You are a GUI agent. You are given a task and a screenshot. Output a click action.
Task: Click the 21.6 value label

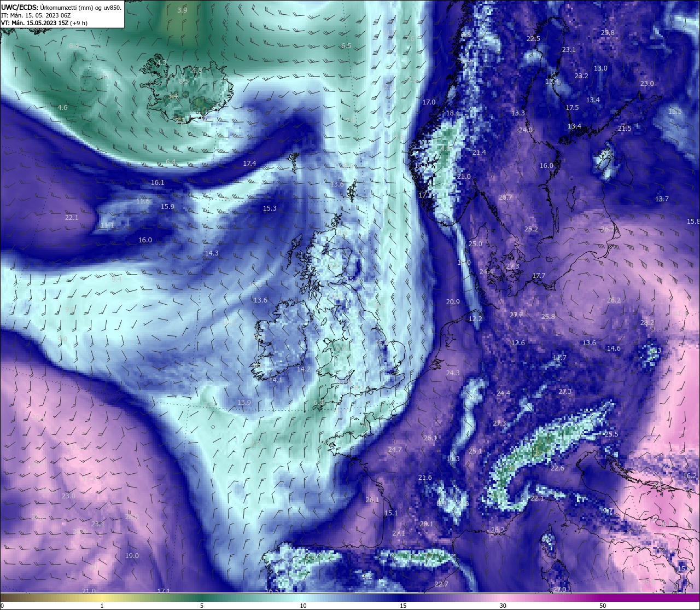click(x=425, y=478)
